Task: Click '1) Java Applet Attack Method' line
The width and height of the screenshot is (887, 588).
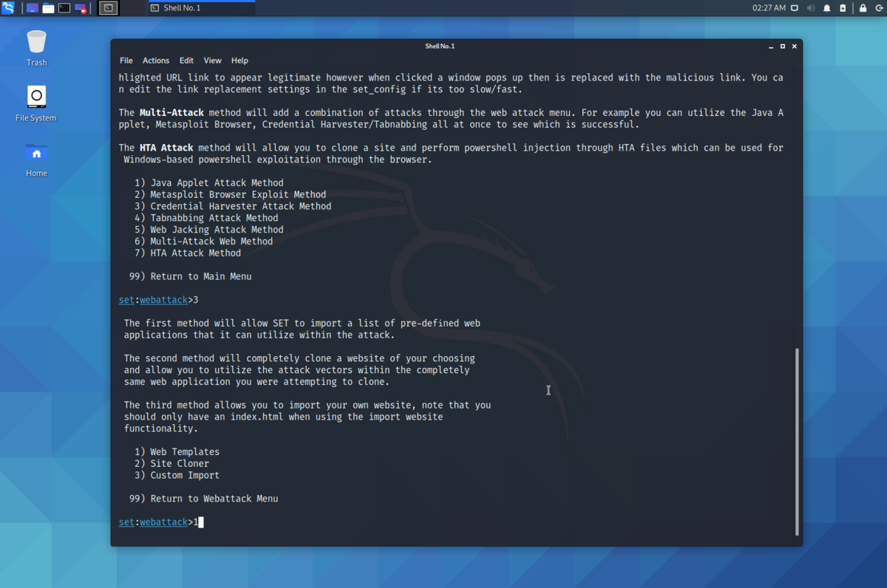Action: coord(208,182)
